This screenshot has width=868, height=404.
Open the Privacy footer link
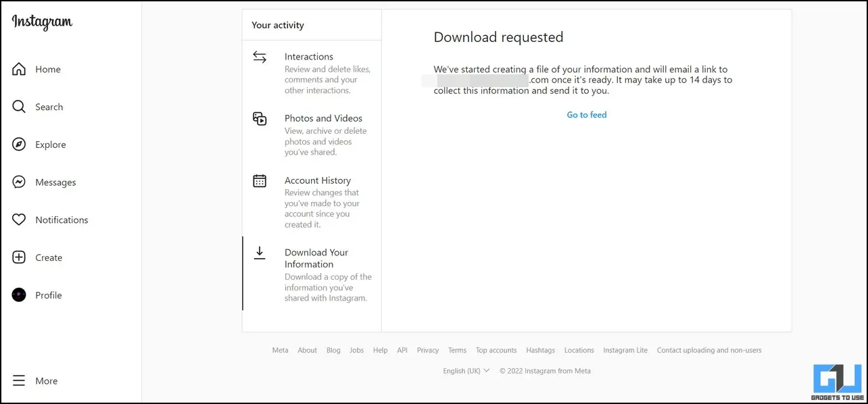point(428,350)
